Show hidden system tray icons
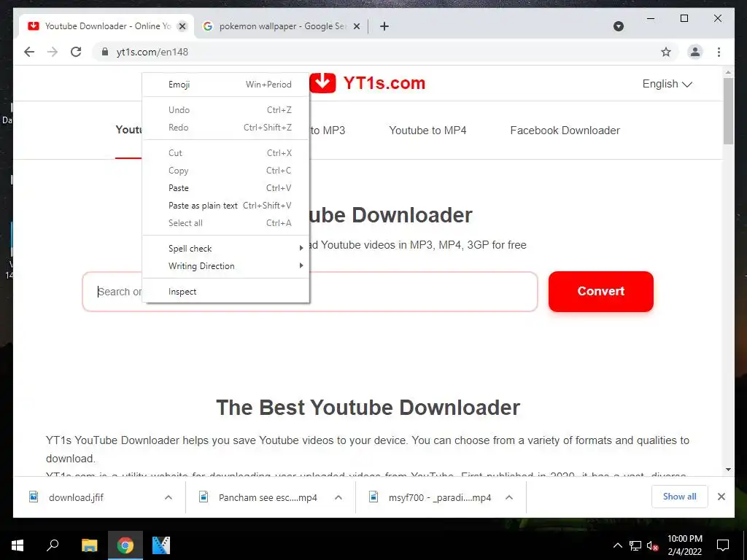This screenshot has width=747, height=560. 617,545
